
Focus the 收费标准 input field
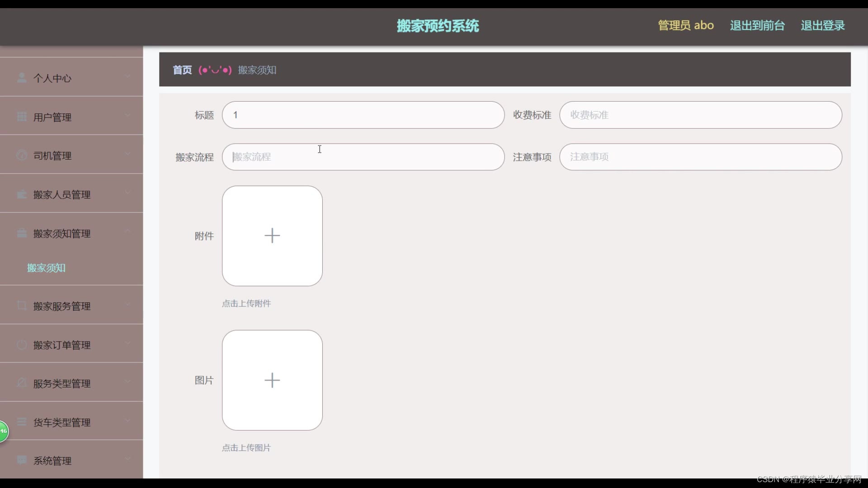point(700,115)
